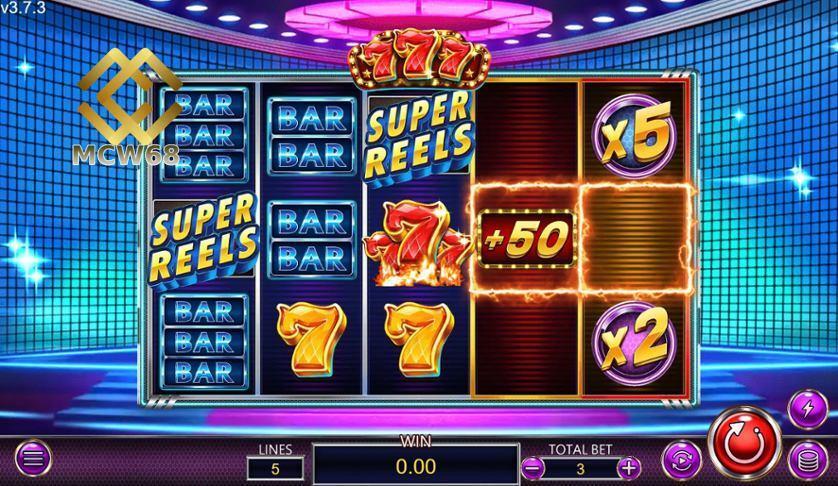Screen dimensions: 838x486
Task: Decrease total bet with minus button
Action: (x=533, y=468)
